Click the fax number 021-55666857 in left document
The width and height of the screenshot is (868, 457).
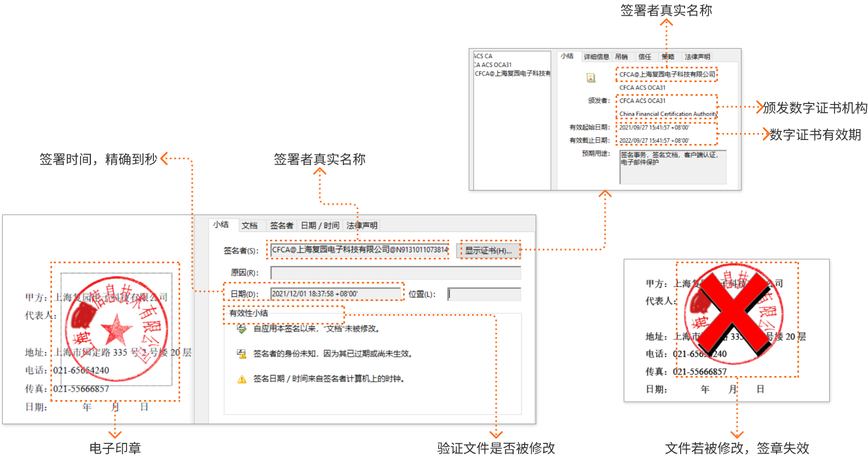coord(81,389)
